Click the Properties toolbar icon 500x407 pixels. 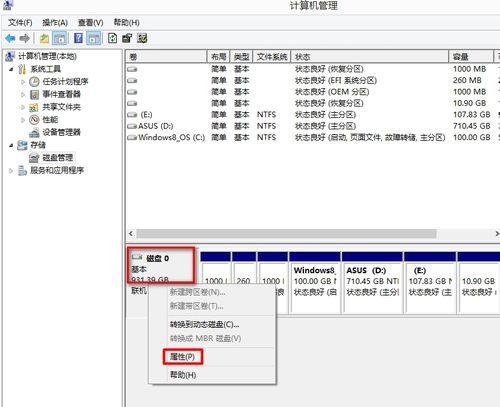(x=127, y=38)
